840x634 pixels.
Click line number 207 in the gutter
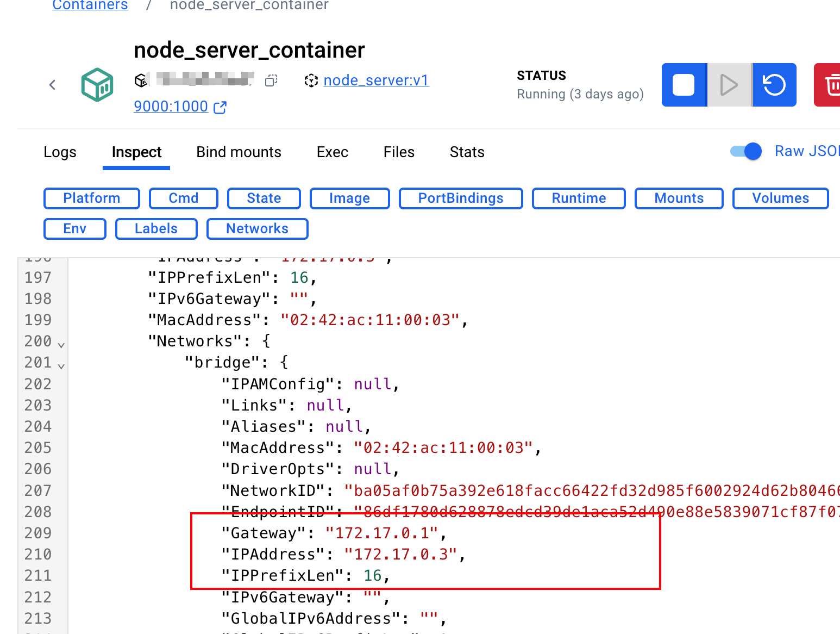[x=38, y=491]
